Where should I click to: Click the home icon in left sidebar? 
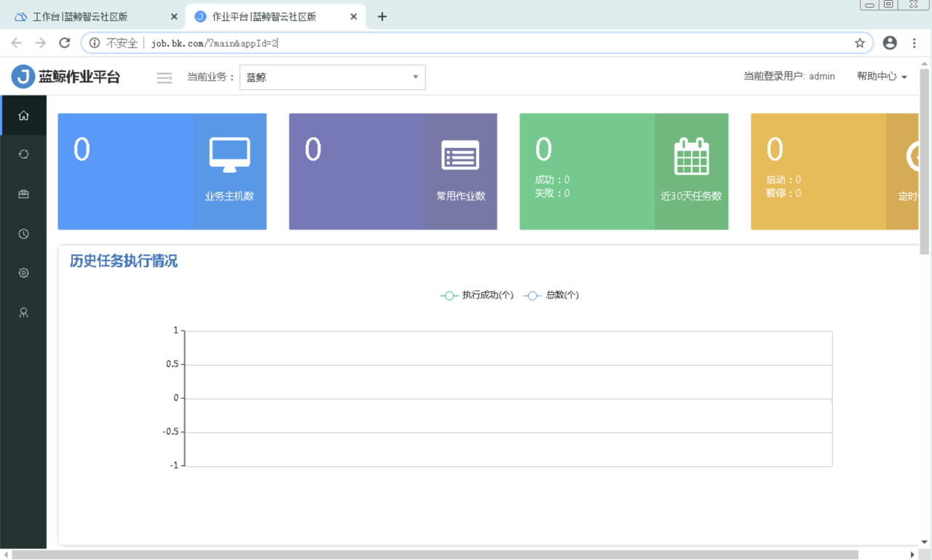click(23, 115)
